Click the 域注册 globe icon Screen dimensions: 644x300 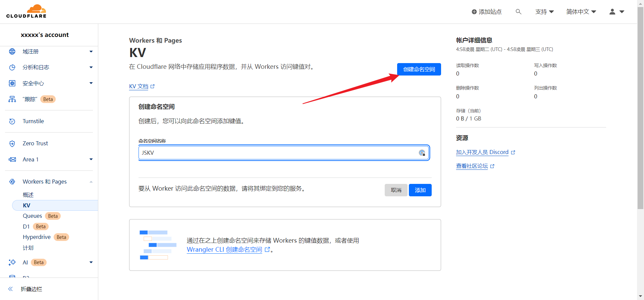(12, 51)
